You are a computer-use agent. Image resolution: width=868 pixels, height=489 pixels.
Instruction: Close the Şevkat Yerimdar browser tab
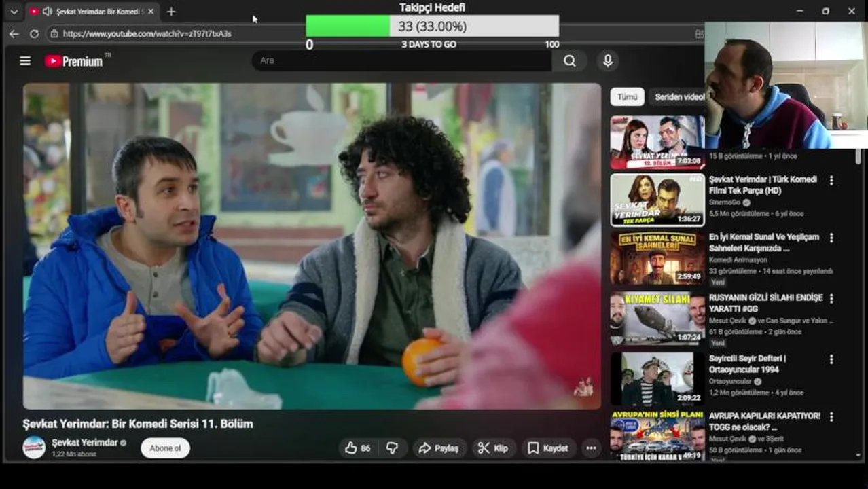pyautogui.click(x=151, y=12)
